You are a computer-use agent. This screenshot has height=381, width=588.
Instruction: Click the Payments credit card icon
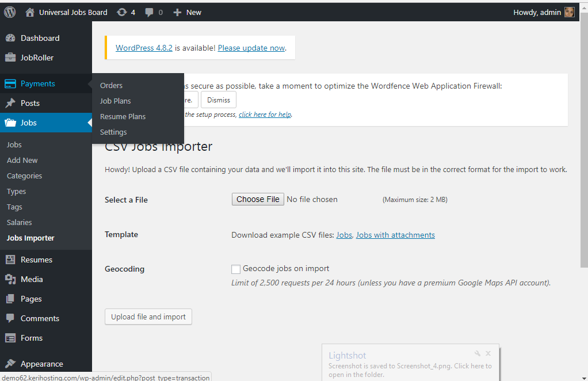click(10, 83)
